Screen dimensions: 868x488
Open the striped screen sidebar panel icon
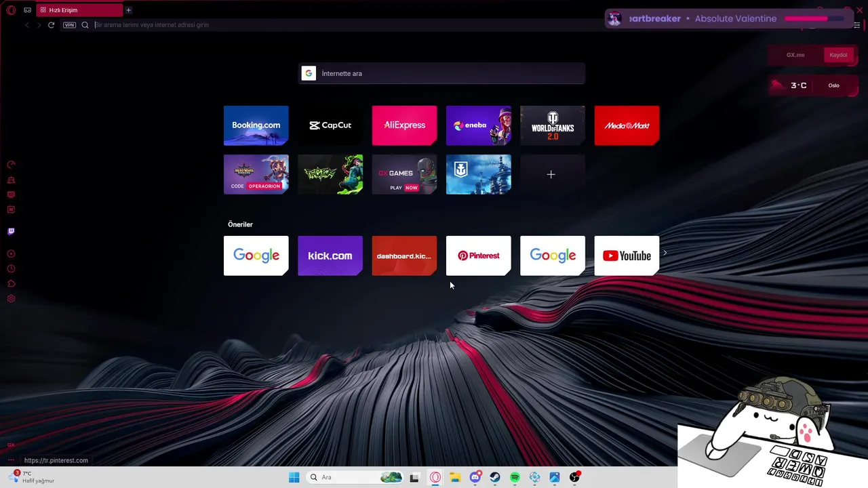click(x=11, y=195)
